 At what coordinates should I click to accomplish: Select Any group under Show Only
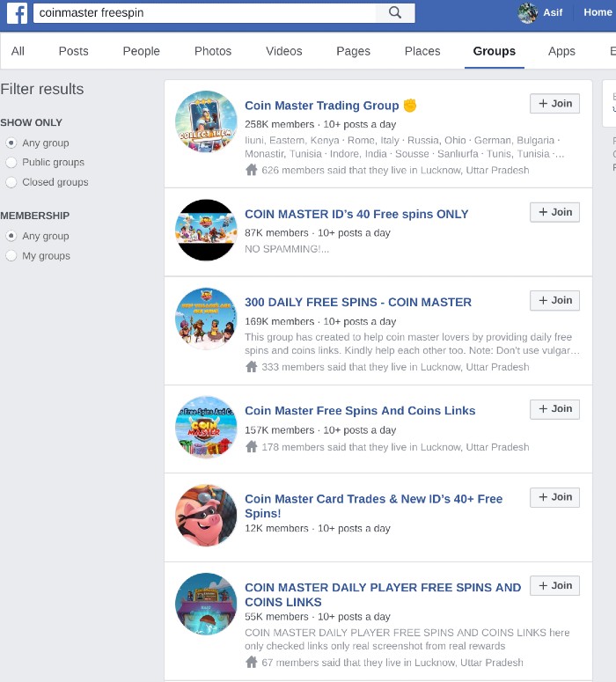tap(11, 143)
